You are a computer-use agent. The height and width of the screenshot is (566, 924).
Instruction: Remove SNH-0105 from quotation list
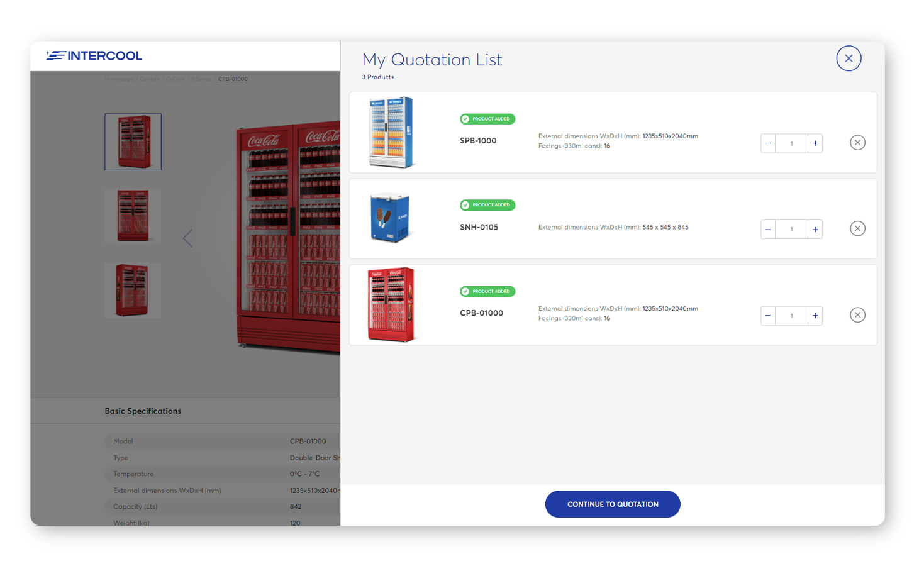[857, 229]
